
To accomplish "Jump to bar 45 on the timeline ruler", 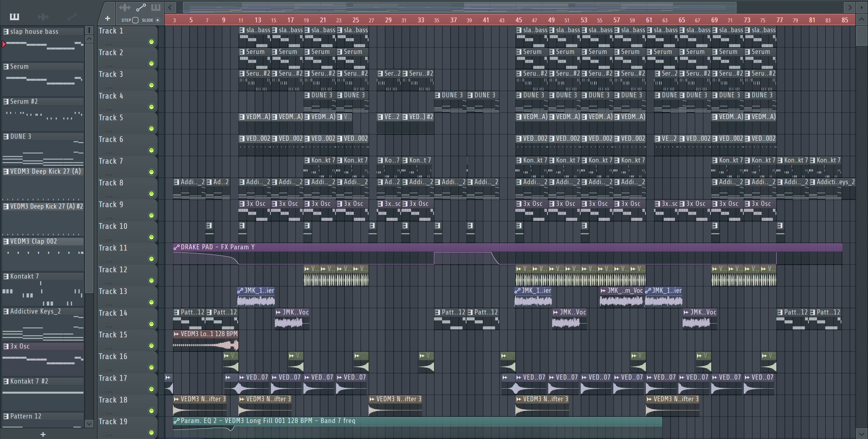I will point(519,20).
